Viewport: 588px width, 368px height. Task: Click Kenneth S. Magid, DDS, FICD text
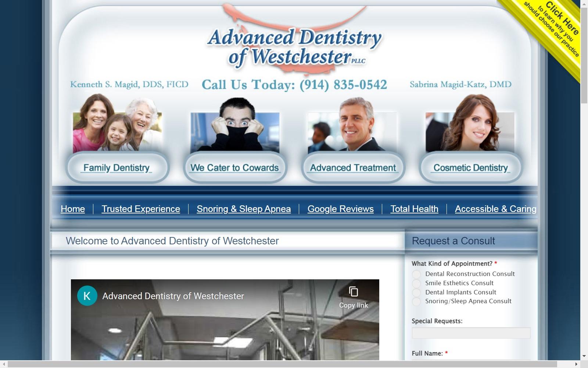click(129, 85)
